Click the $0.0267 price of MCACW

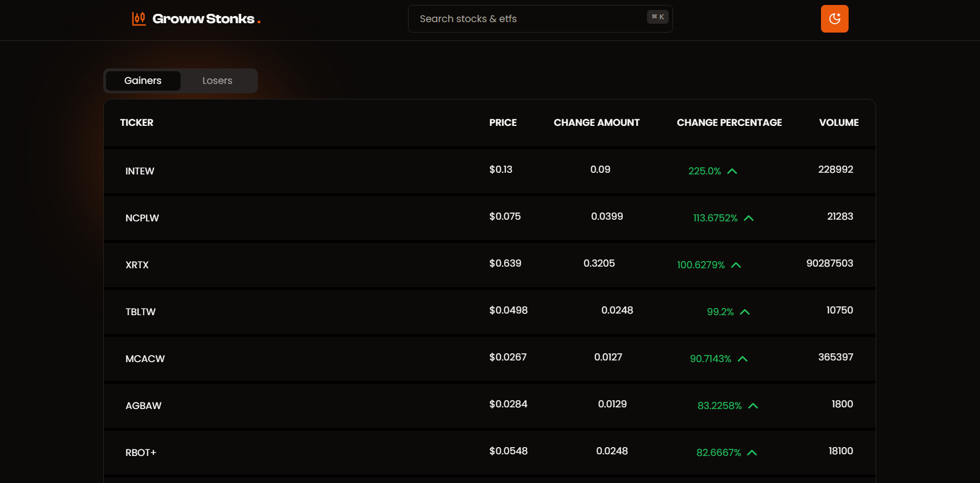(508, 357)
